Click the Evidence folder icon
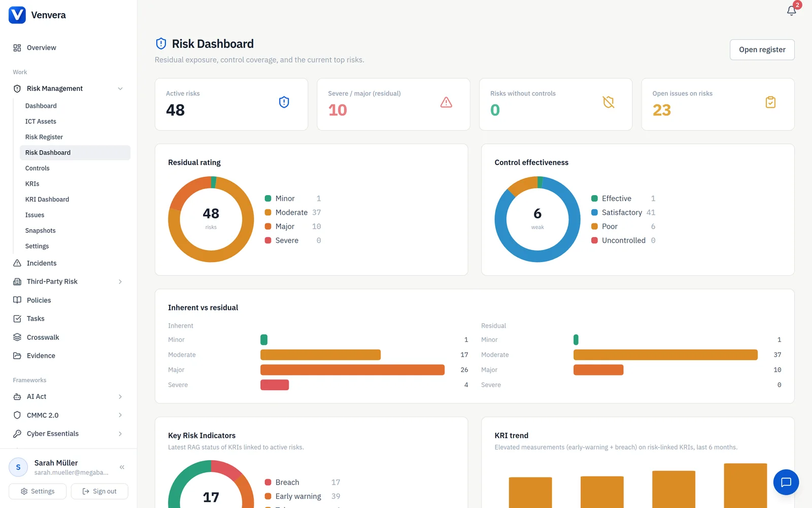Viewport: 812px width, 508px height. pyautogui.click(x=17, y=356)
